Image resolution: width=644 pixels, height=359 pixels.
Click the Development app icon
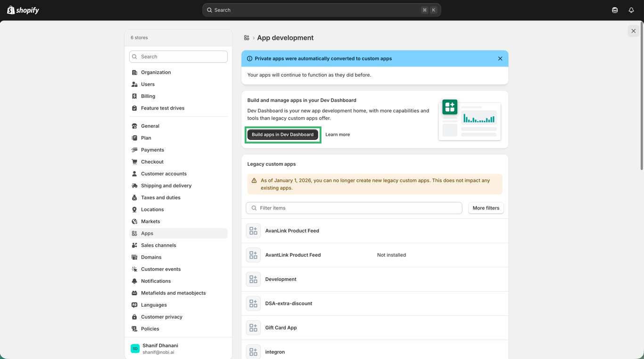click(x=253, y=279)
